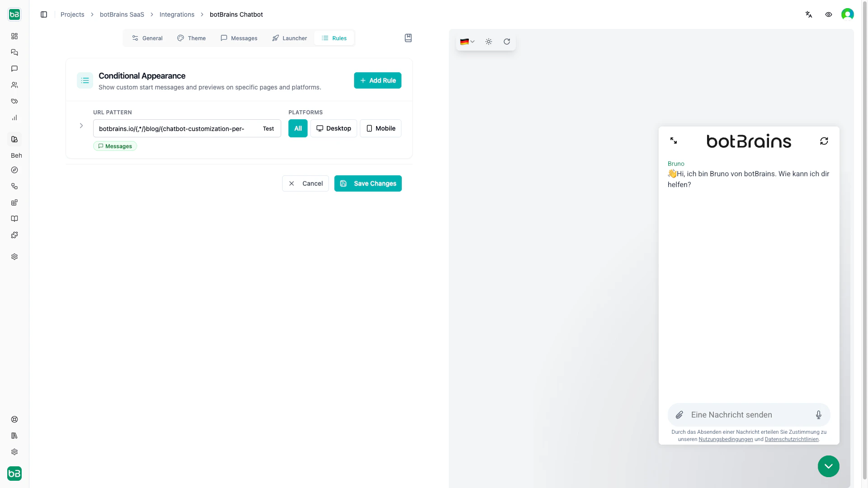Switch to the General tab
This screenshot has height=488, width=868.
point(147,38)
